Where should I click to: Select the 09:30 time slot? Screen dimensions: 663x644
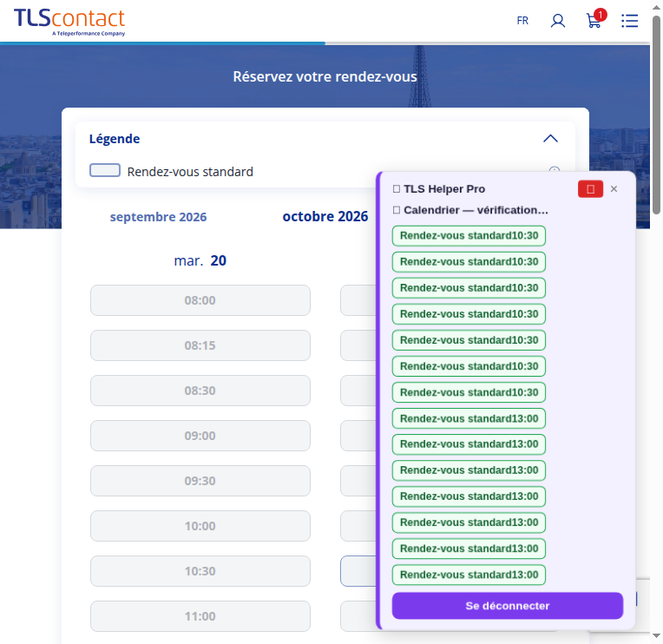click(200, 481)
